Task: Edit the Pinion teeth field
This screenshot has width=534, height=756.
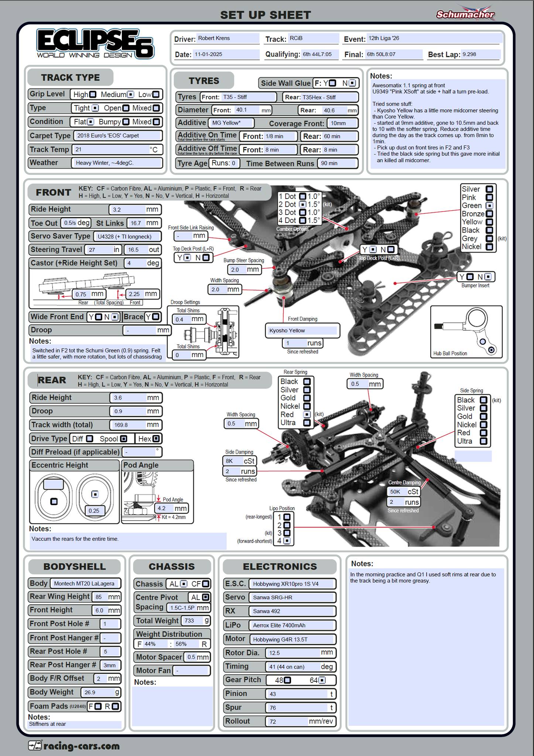Action: (x=297, y=694)
